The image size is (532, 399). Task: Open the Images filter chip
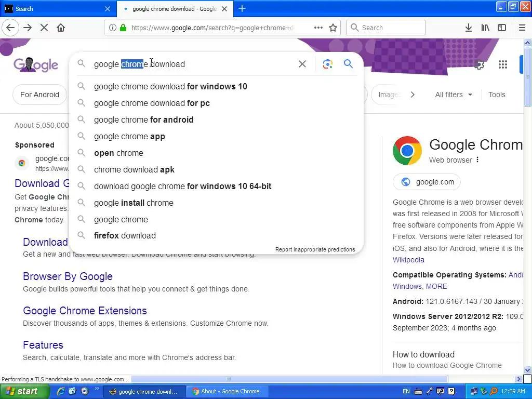[x=389, y=95]
